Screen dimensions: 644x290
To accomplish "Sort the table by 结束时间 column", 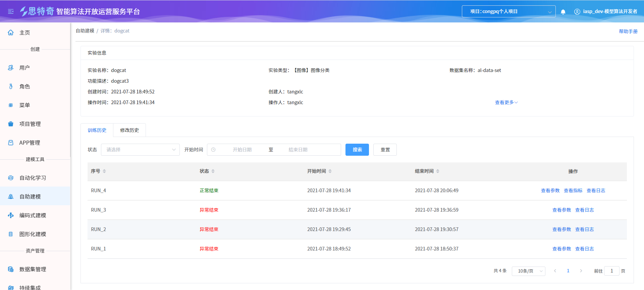I will (x=438, y=171).
